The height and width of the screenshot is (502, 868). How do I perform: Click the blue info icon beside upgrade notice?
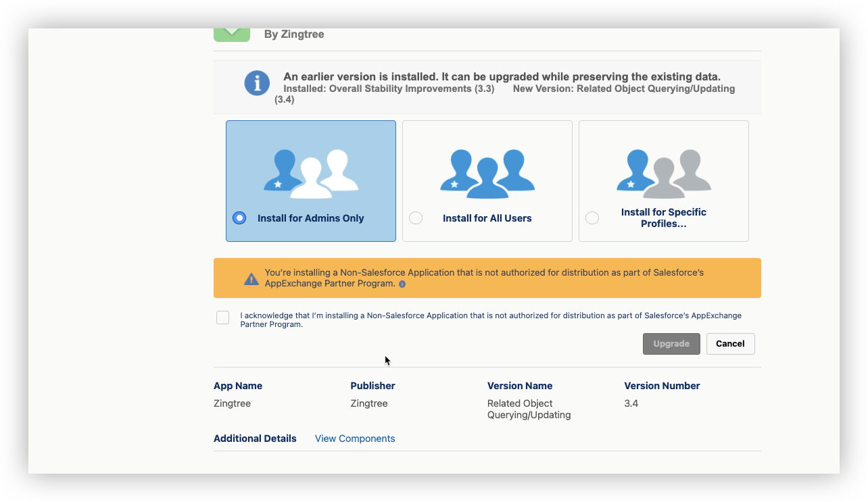pos(257,84)
